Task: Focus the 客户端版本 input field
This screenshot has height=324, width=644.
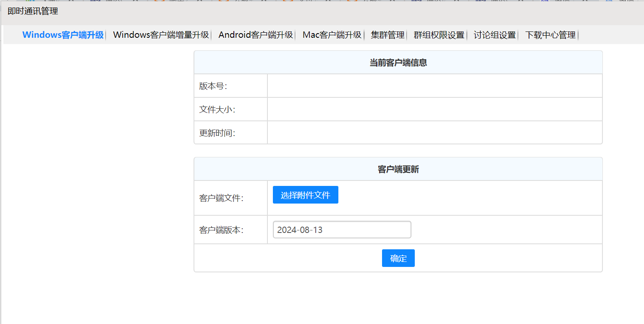Action: pos(342,230)
